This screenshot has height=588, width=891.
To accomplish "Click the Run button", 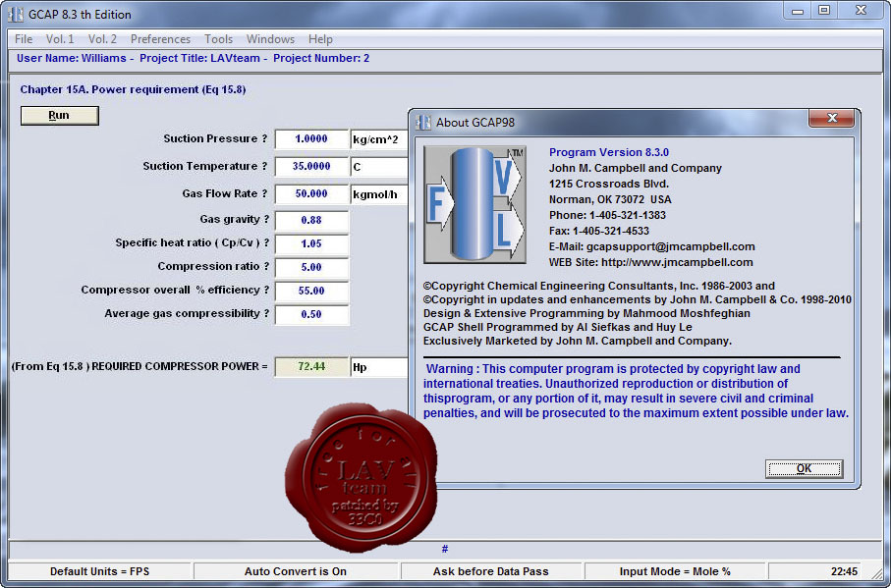I will 60,115.
